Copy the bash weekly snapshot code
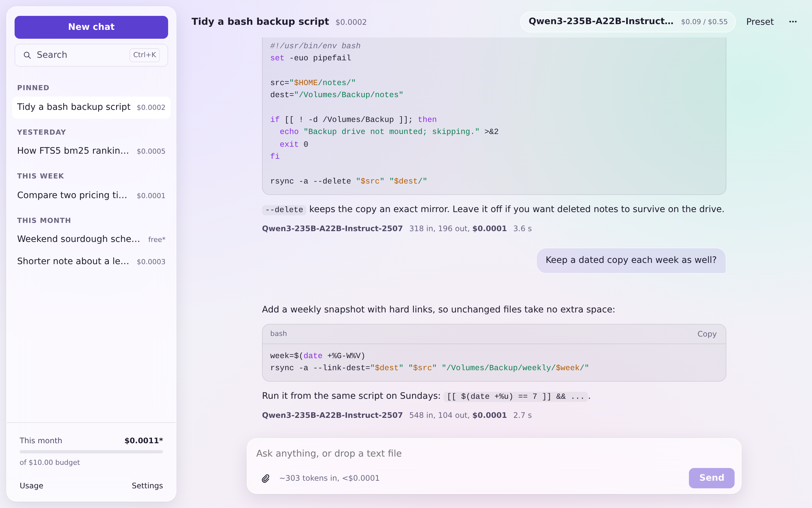The image size is (812, 508). (x=707, y=334)
